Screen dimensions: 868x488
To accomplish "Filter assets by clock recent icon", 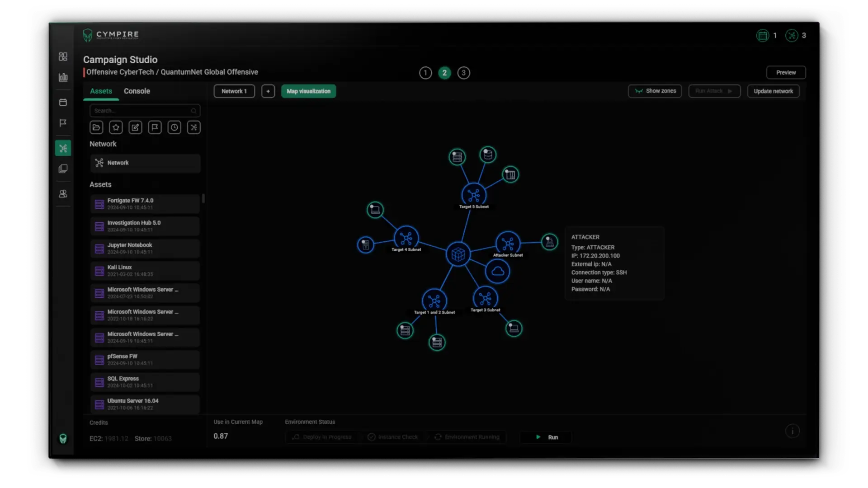I will click(174, 127).
